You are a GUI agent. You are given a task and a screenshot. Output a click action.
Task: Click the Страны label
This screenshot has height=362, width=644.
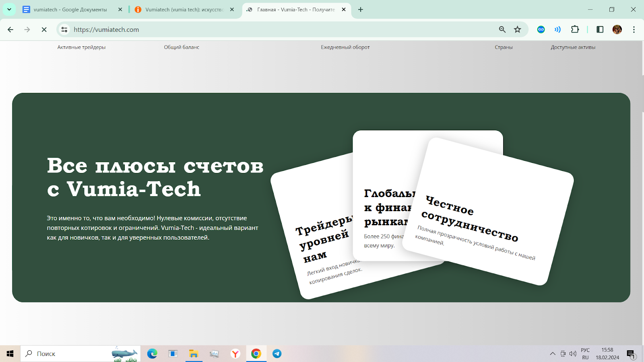pos(504,47)
